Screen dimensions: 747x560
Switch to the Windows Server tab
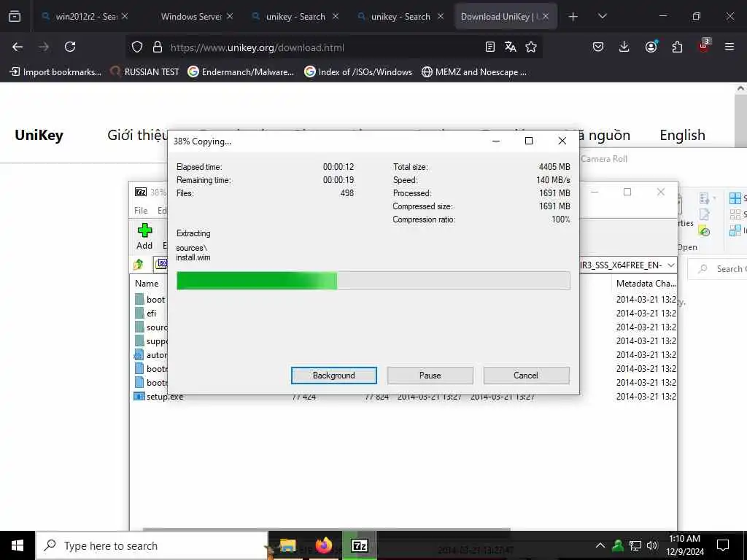(192, 17)
